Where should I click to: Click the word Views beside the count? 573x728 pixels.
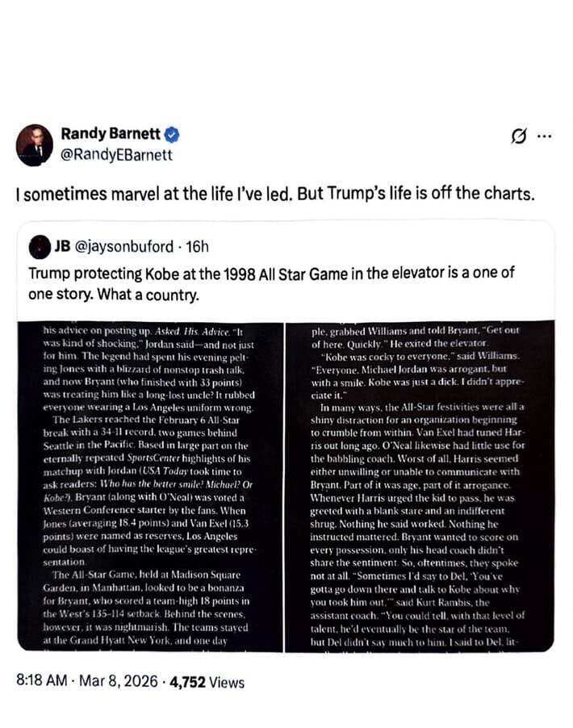pos(227,682)
